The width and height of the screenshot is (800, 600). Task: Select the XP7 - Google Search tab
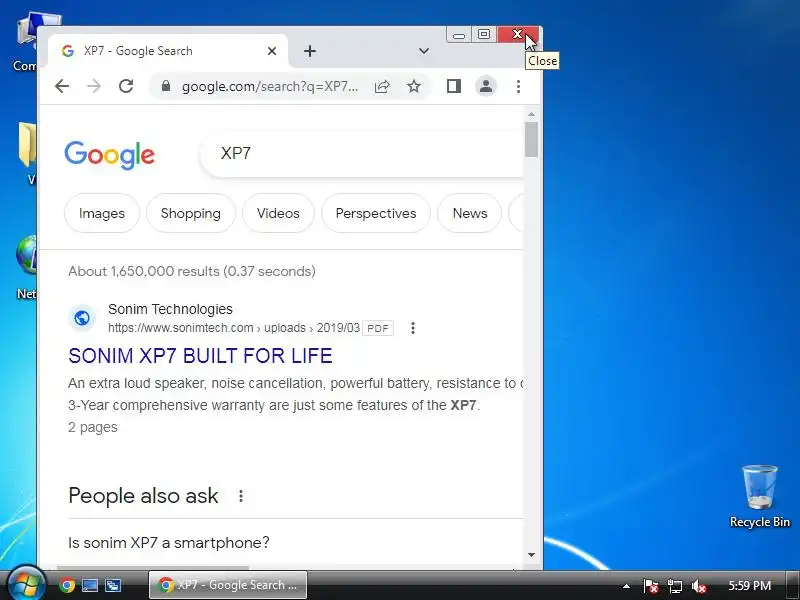(168, 51)
